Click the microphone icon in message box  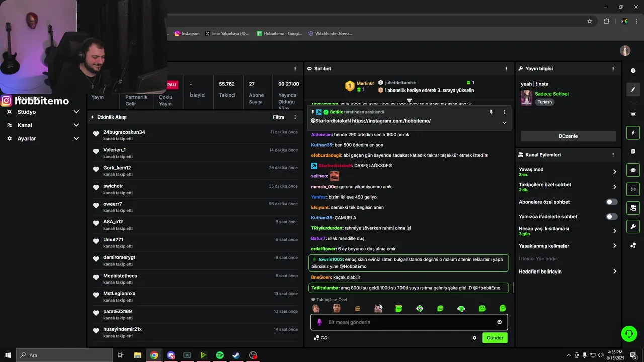click(x=319, y=322)
